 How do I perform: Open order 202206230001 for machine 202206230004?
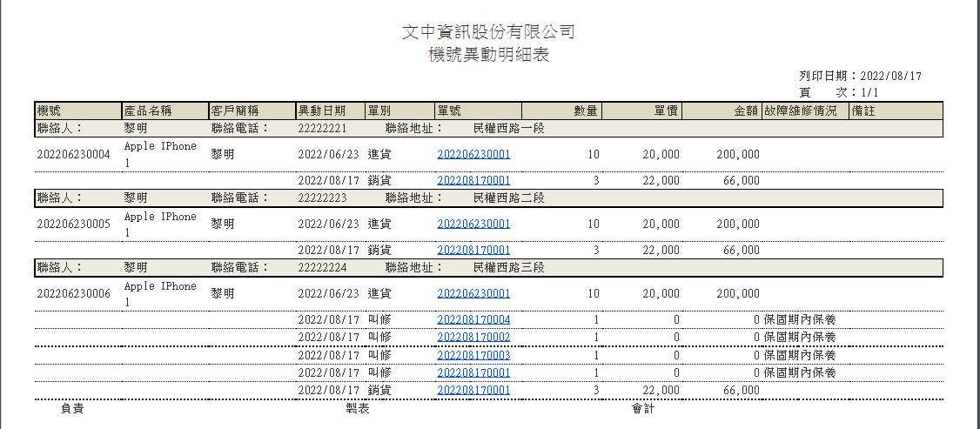(x=473, y=154)
